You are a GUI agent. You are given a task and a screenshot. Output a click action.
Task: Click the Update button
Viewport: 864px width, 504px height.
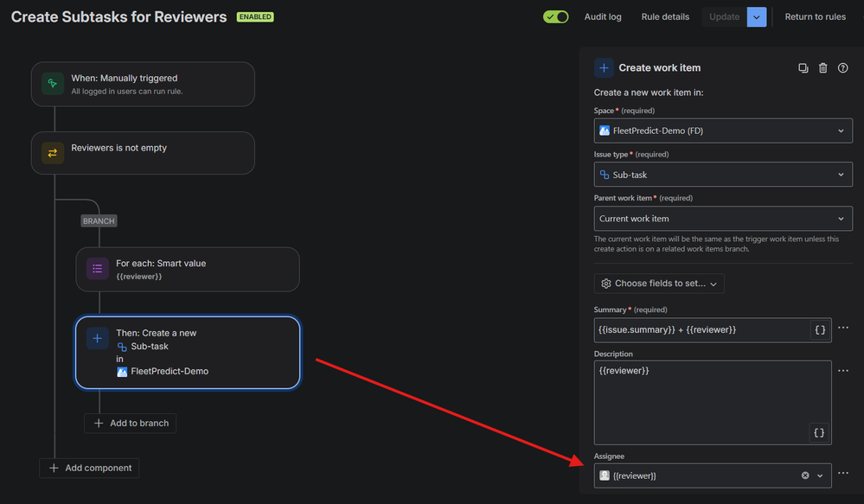pyautogui.click(x=724, y=16)
